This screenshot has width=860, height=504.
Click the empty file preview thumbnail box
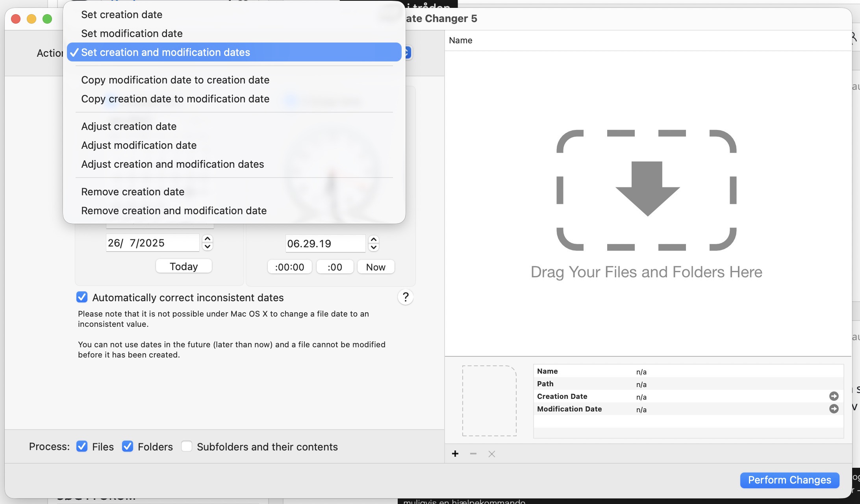click(x=489, y=400)
